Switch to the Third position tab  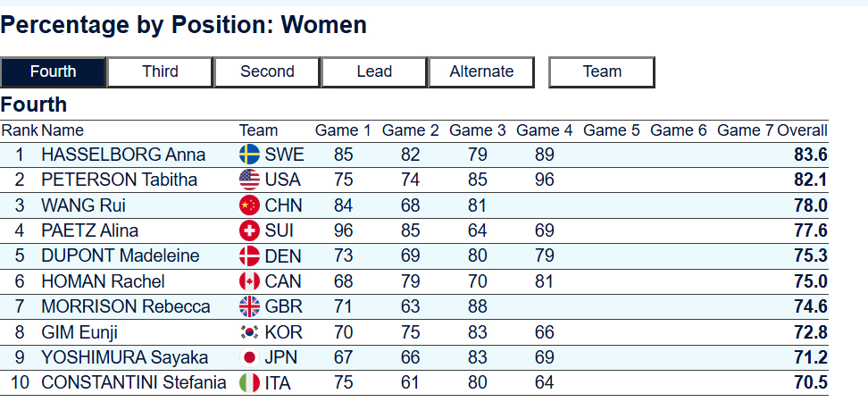160,71
